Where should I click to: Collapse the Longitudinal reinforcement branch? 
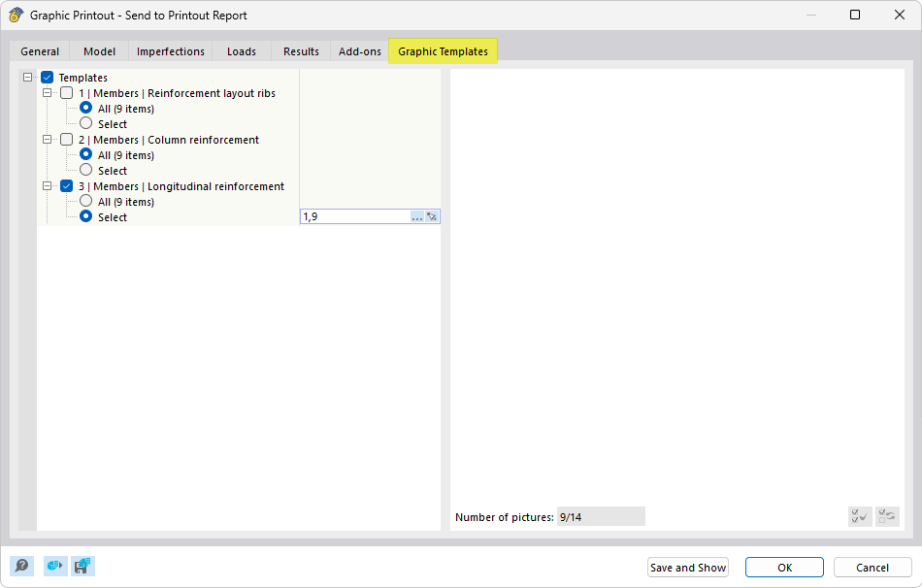47,185
